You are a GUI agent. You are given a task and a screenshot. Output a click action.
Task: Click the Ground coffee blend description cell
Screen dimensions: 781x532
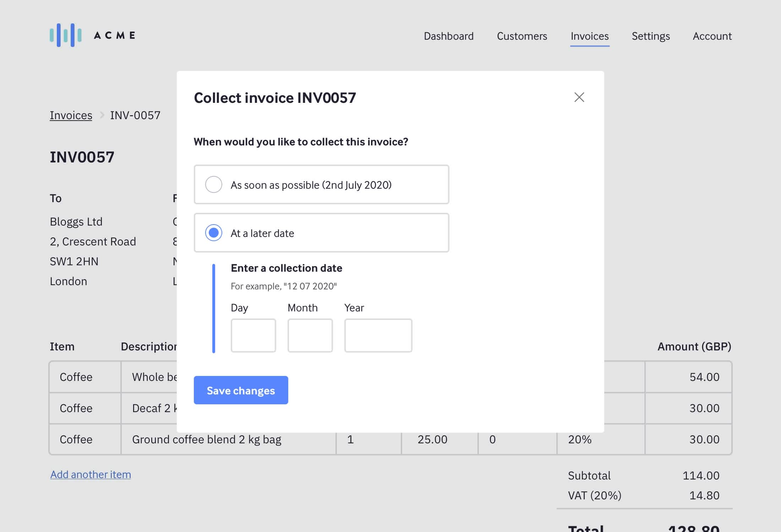coord(207,439)
